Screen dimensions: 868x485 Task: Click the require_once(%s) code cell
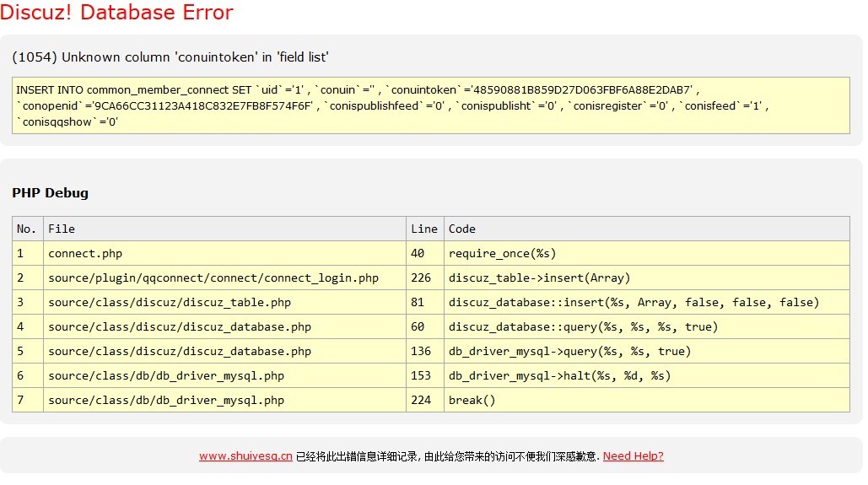[502, 253]
